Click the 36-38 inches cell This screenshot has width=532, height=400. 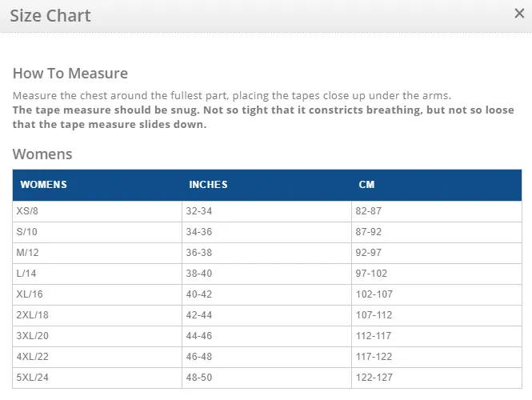[266, 253]
